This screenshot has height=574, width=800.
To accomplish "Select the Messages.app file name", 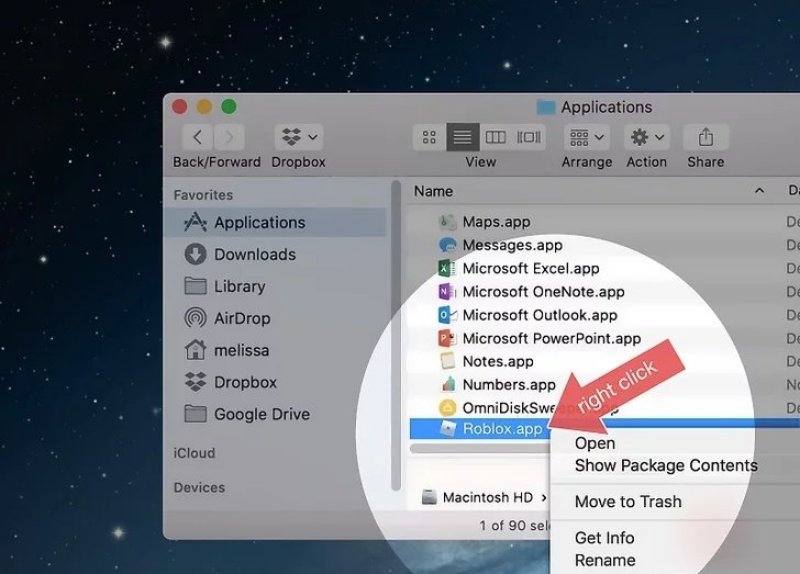I will click(x=513, y=245).
